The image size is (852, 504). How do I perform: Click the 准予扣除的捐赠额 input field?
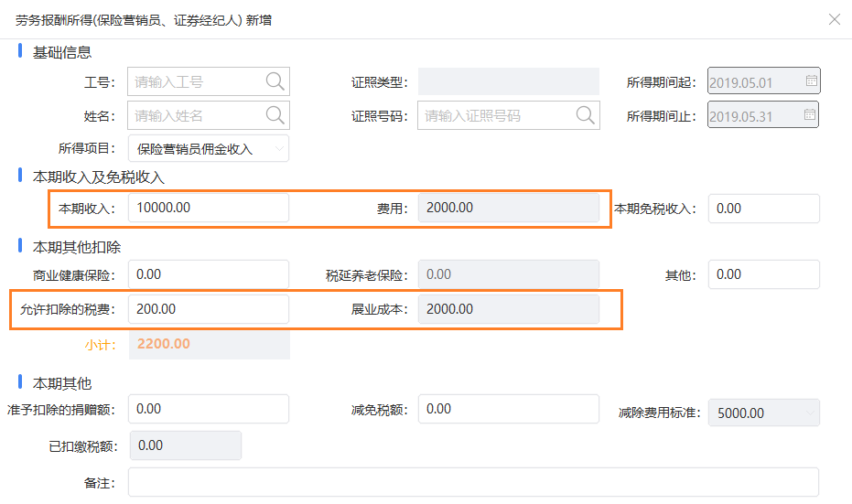[209, 409]
